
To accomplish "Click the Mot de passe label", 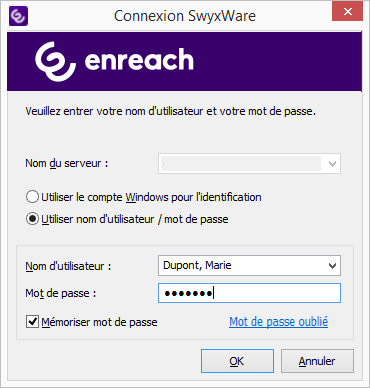I will 61,293.
